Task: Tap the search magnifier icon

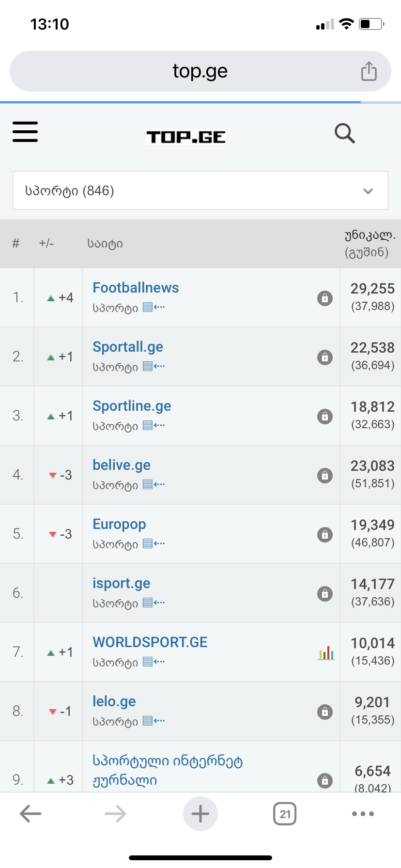Action: [344, 133]
